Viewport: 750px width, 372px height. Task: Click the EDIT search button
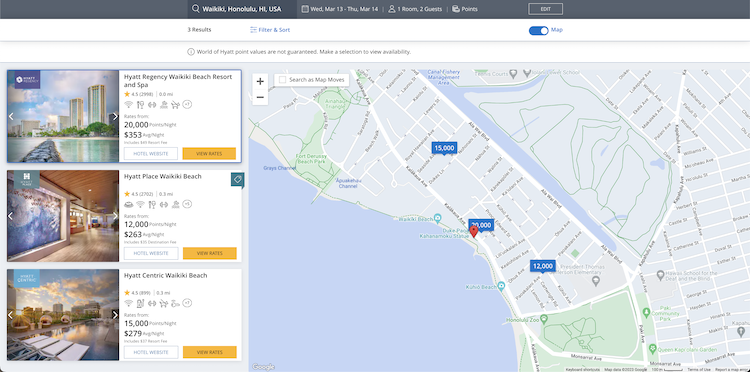coord(545,9)
